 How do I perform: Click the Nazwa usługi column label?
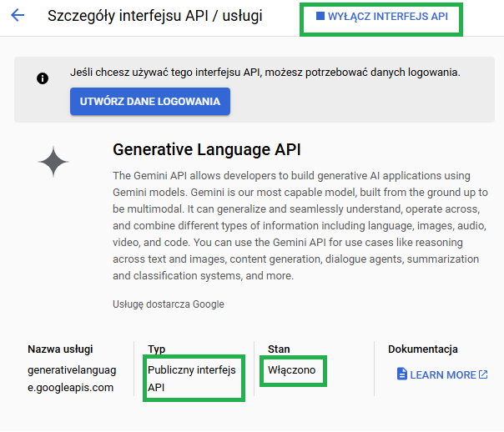(x=60, y=349)
